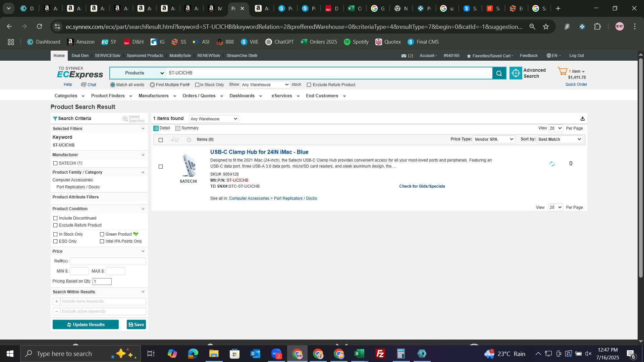
Task: Open the Orders 2025 bookmark
Action: 319,42
